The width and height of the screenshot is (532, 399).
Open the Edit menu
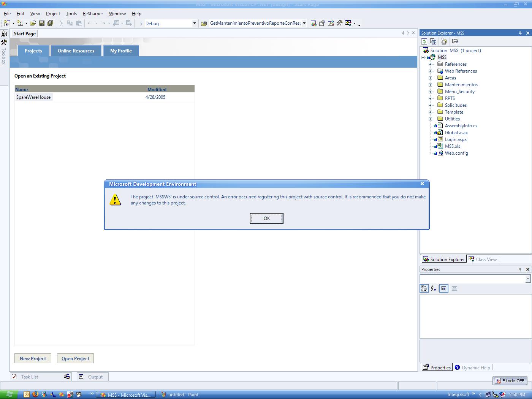(x=21, y=13)
